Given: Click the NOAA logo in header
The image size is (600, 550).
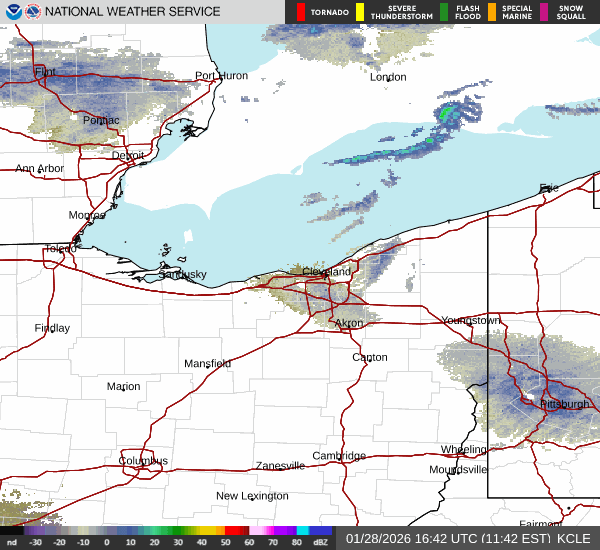Looking at the screenshot, I should 12,12.
